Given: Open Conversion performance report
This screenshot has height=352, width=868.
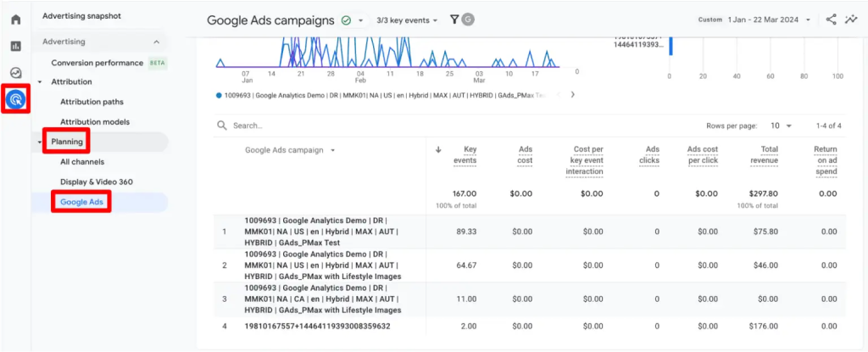Looking at the screenshot, I should (97, 64).
